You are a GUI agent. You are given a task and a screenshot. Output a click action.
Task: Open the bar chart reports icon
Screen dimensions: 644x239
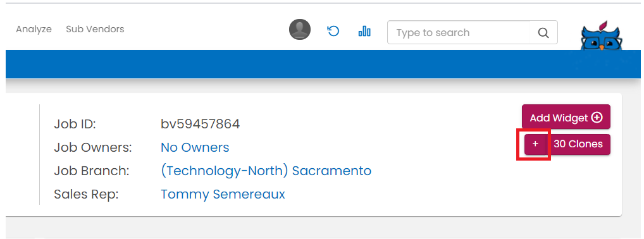pos(364,31)
